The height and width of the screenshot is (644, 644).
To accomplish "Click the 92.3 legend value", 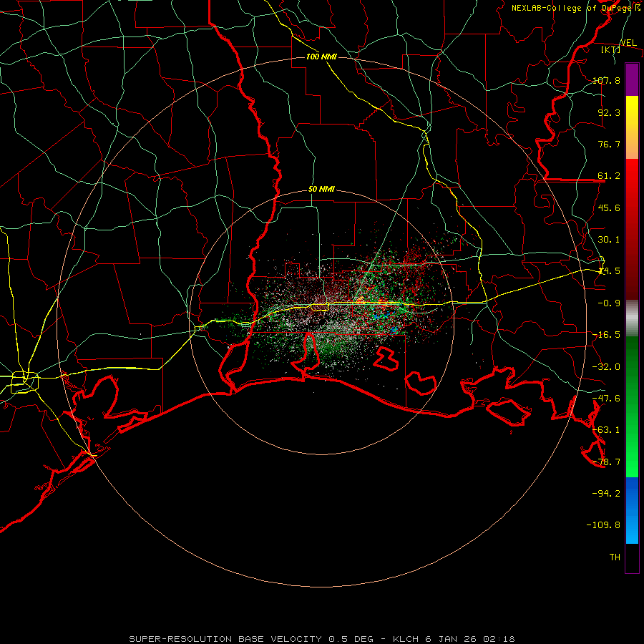I will pos(609,112).
